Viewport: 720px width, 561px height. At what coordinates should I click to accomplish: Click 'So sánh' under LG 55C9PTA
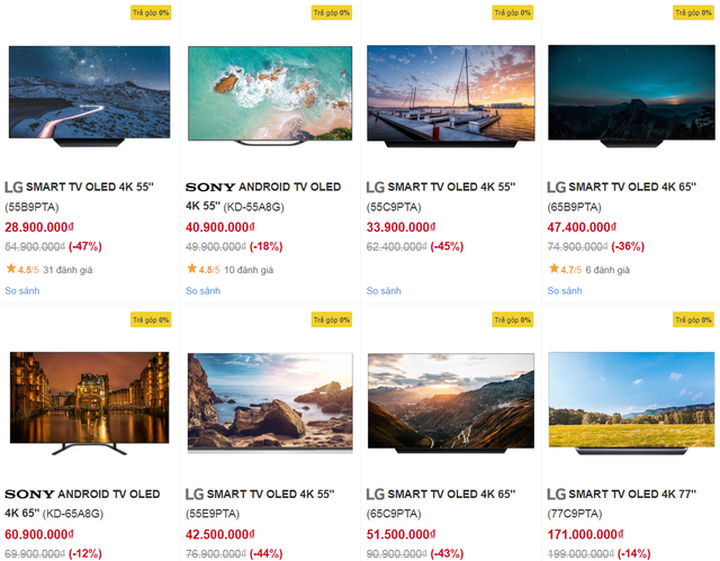pyautogui.click(x=384, y=291)
